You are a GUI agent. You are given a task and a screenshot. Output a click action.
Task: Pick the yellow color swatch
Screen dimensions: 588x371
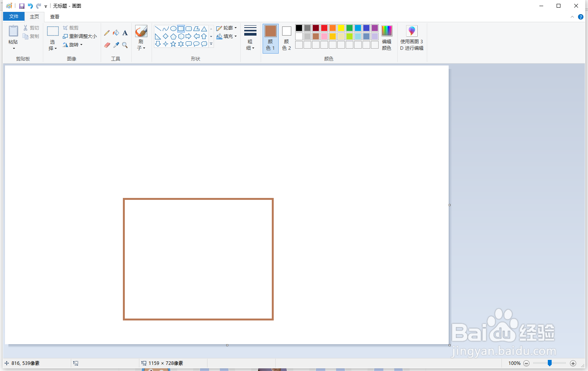click(341, 28)
